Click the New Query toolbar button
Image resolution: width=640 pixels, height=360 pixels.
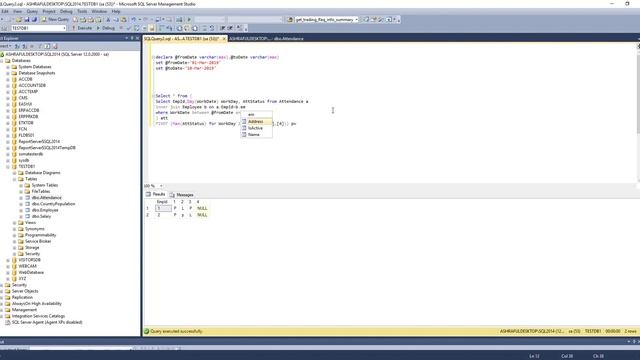(55, 19)
